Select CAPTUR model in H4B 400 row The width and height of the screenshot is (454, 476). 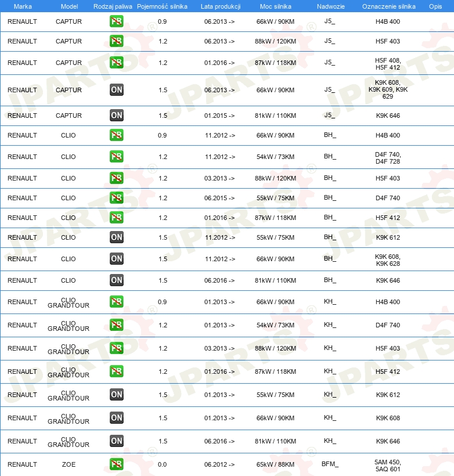[x=69, y=21]
